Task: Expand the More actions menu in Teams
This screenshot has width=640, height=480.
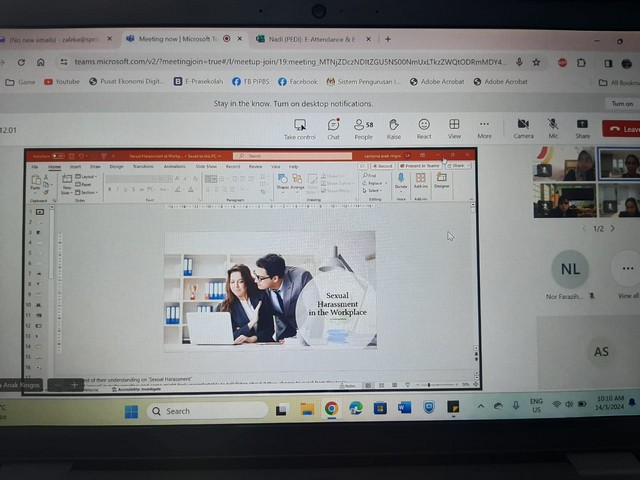Action: [x=484, y=127]
